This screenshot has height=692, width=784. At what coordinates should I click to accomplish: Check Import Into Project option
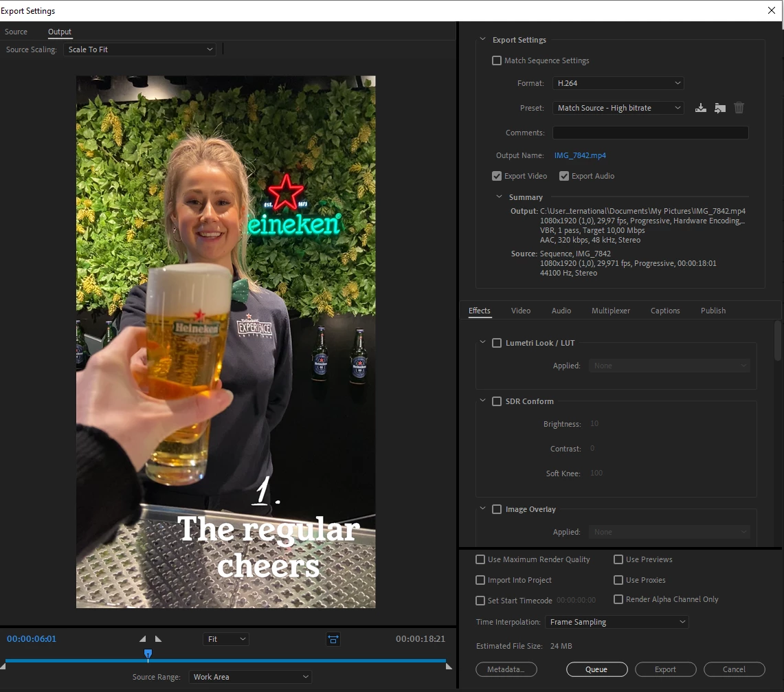[480, 580]
